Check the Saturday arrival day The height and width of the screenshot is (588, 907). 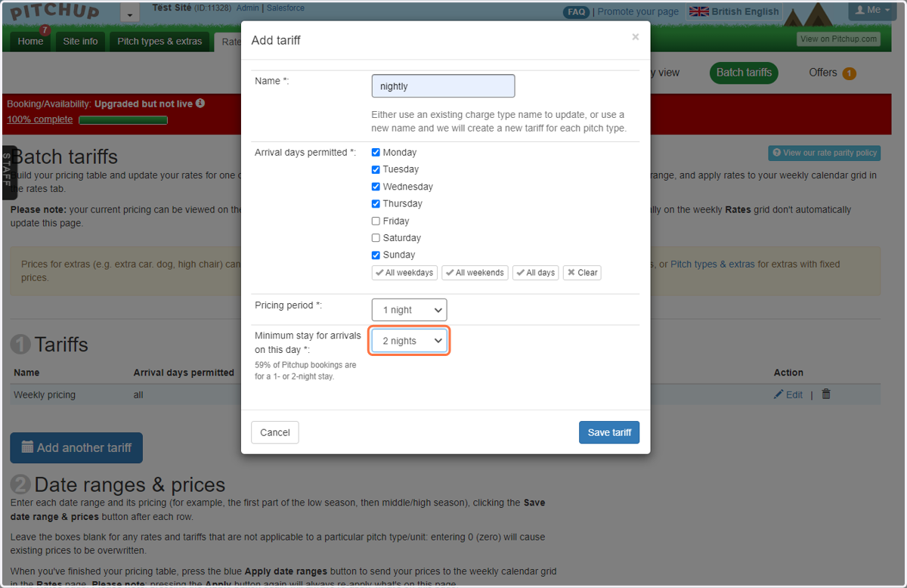point(376,238)
